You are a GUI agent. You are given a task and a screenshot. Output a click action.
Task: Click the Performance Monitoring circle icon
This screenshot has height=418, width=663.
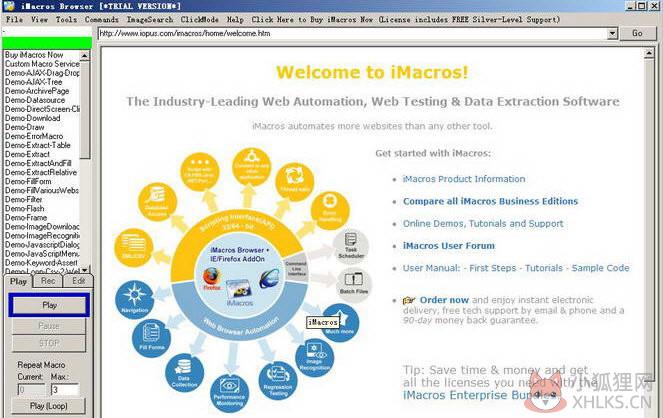[x=229, y=393]
